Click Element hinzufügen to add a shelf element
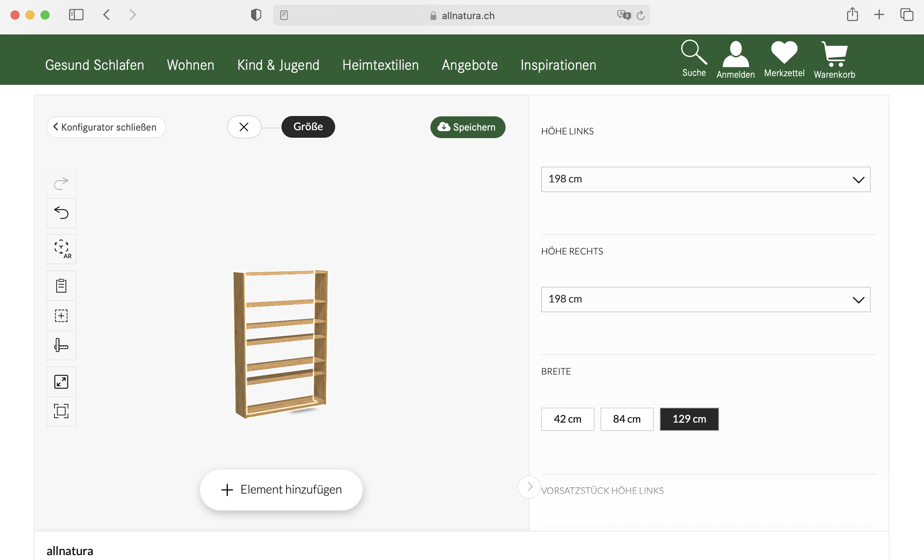The image size is (924, 560). tap(280, 489)
